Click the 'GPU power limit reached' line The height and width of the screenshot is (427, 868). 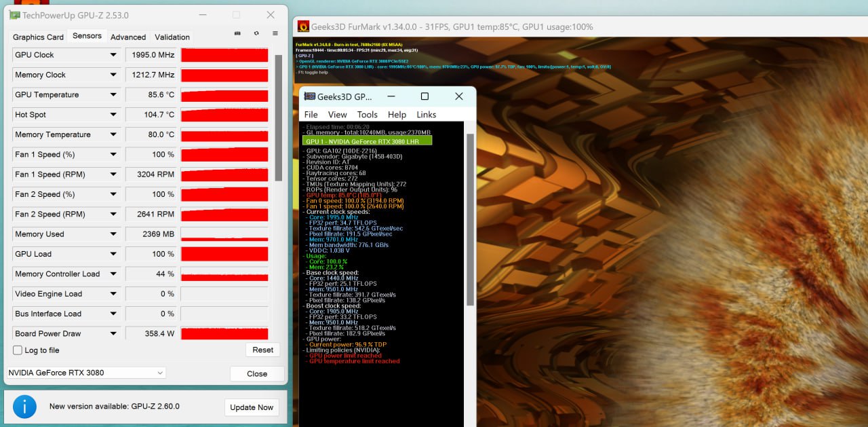pyautogui.click(x=344, y=356)
